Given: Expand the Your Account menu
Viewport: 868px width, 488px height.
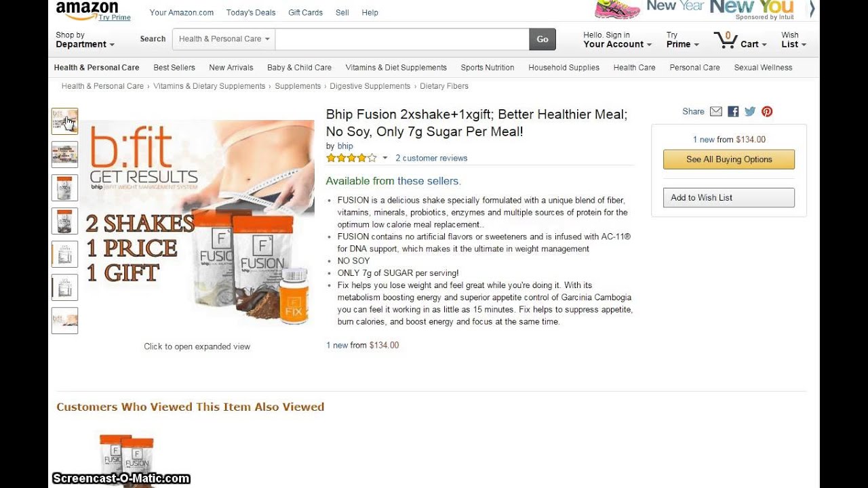Looking at the screenshot, I should [x=617, y=39].
